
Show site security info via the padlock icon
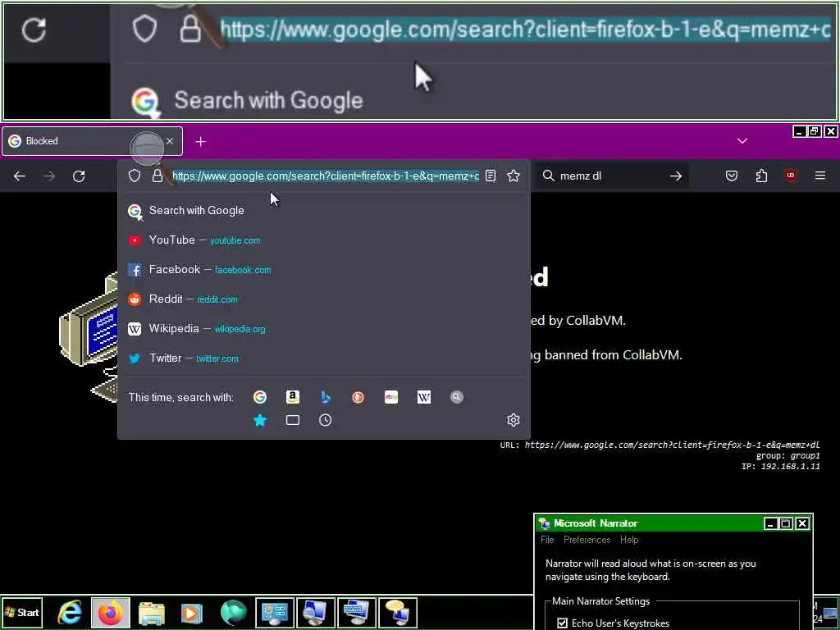(157, 176)
